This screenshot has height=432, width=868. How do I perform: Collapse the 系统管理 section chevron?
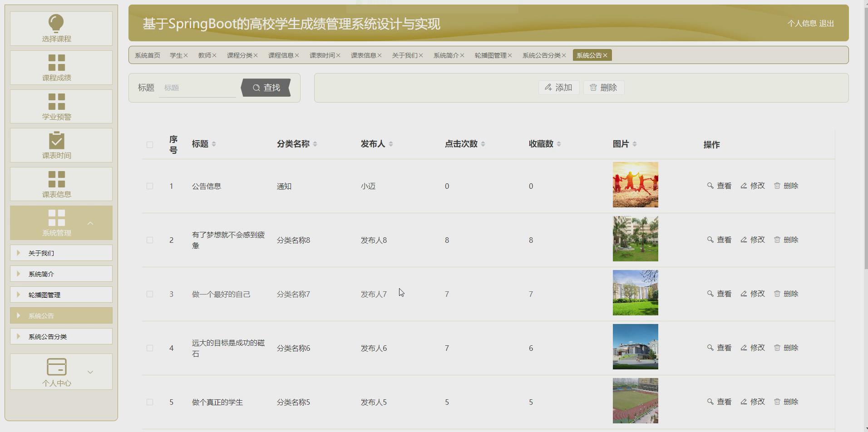coord(90,223)
